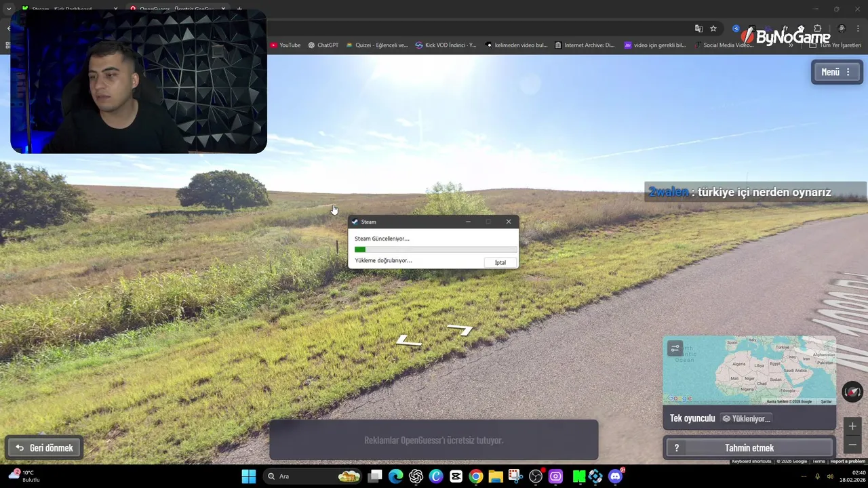Move along road with right street arrow
Screen dimensions: 868x488
click(460, 329)
